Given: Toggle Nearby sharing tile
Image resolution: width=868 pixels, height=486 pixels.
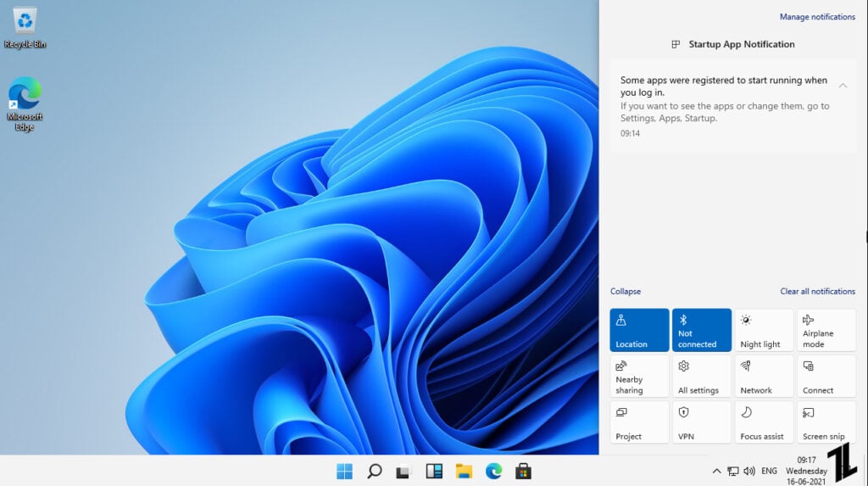Looking at the screenshot, I should click(639, 377).
